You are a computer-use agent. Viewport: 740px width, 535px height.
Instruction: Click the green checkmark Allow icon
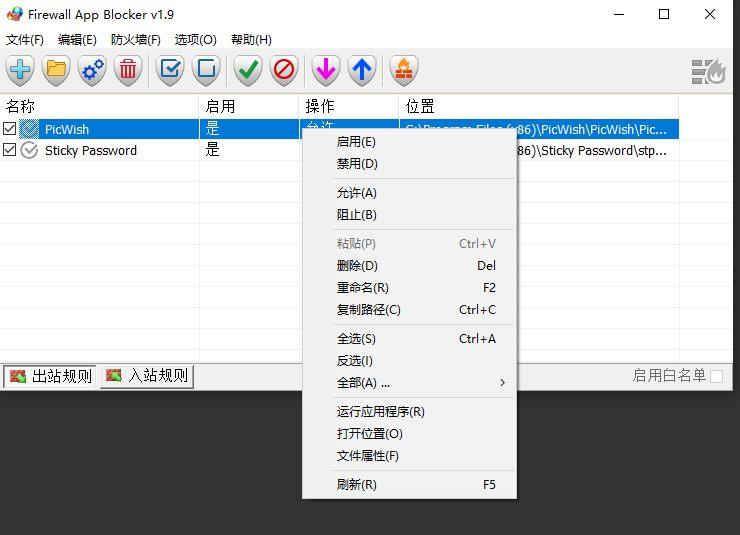pyautogui.click(x=248, y=70)
